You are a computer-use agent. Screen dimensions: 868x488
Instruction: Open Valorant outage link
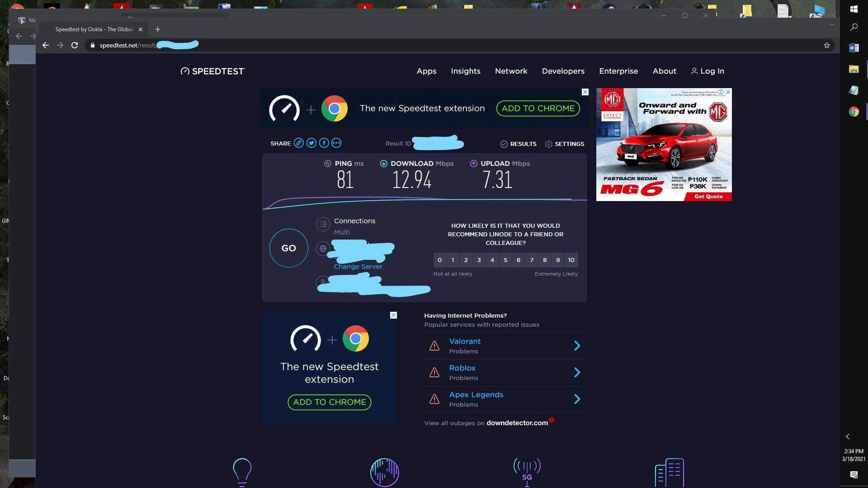click(465, 341)
